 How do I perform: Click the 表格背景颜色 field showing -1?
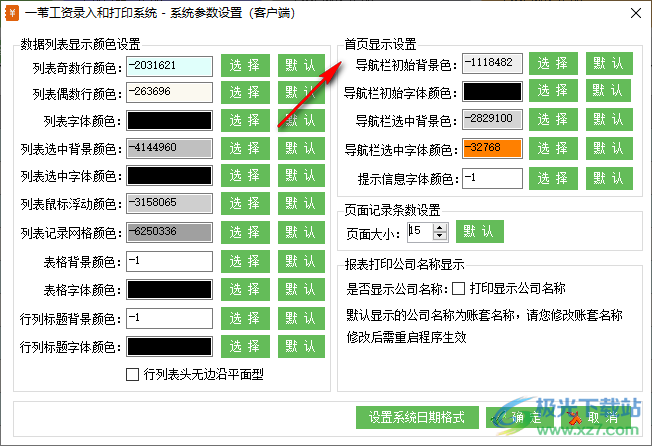tap(170, 261)
